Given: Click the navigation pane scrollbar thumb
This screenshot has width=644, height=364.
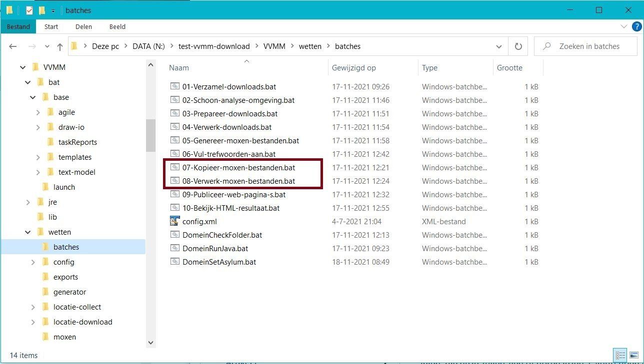Looking at the screenshot, I should [x=150, y=135].
